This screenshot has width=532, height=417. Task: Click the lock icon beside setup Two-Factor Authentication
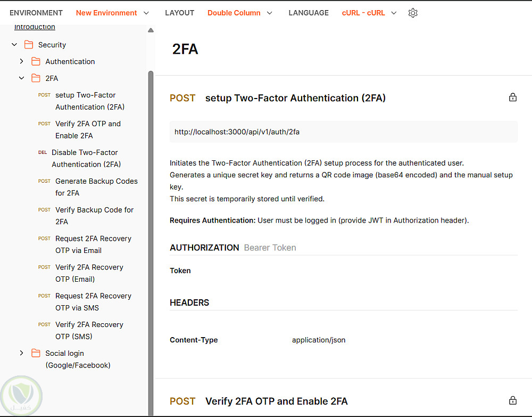513,97
